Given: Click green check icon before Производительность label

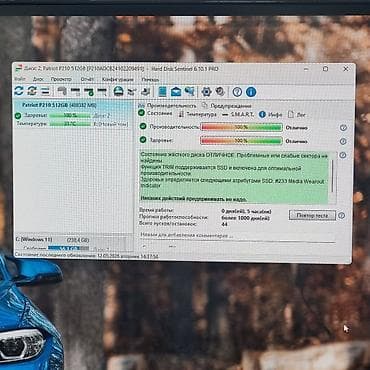Looking at the screenshot, I should [x=143, y=126].
